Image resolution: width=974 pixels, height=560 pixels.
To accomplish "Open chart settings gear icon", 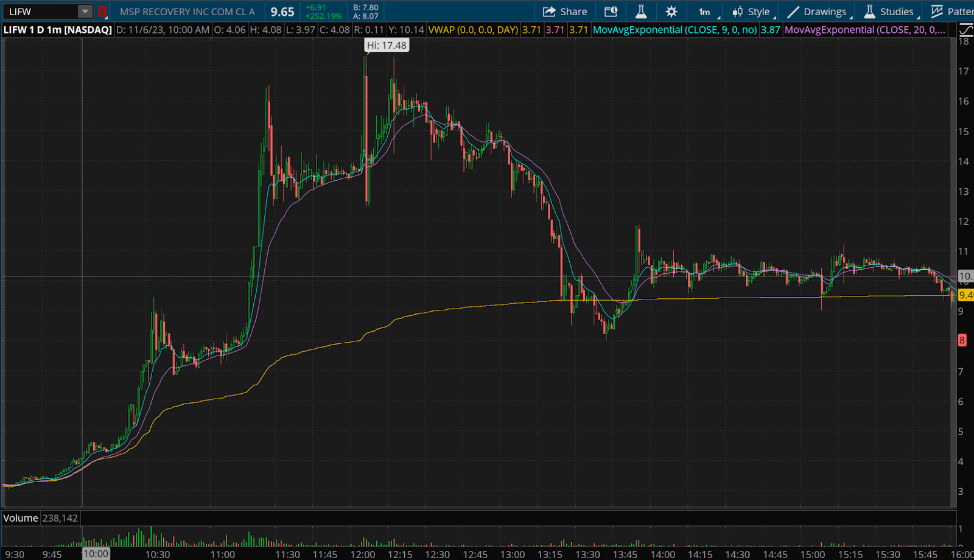I will coord(671,12).
